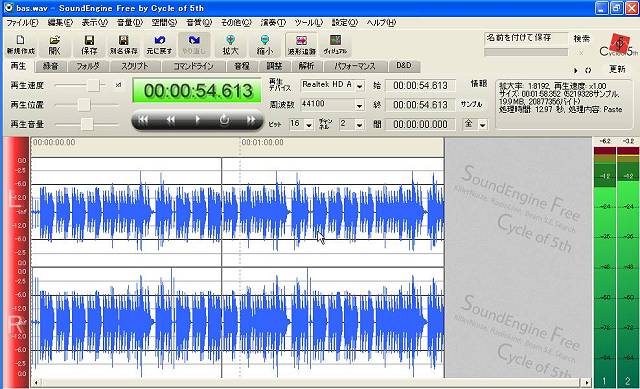Click the x1 speed reset button
The image size is (640, 389).
pos(118,85)
